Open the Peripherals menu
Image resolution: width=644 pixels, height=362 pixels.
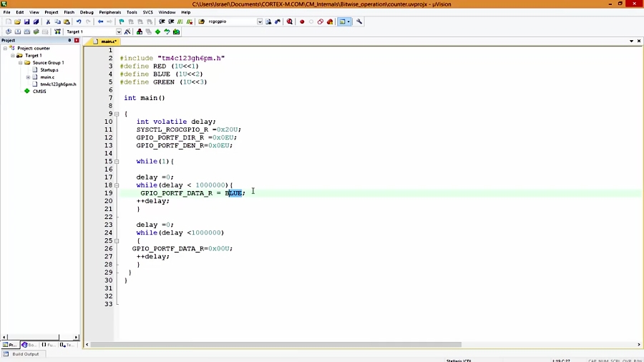(x=110, y=12)
